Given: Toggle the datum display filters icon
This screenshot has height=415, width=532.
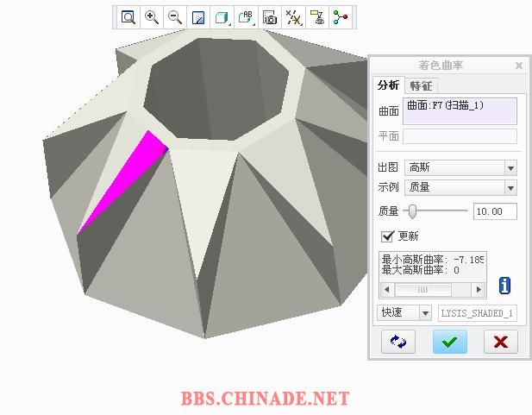Looking at the screenshot, I should point(293,17).
